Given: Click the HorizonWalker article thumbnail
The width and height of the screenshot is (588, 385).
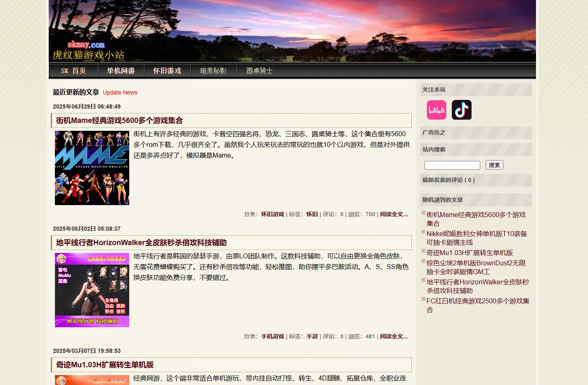Looking at the screenshot, I should 92,290.
